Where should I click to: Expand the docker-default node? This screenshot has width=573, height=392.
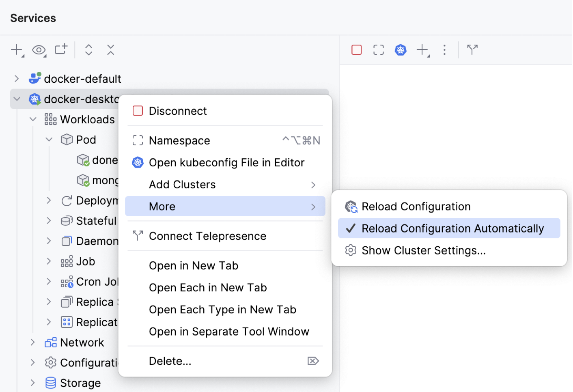click(17, 78)
